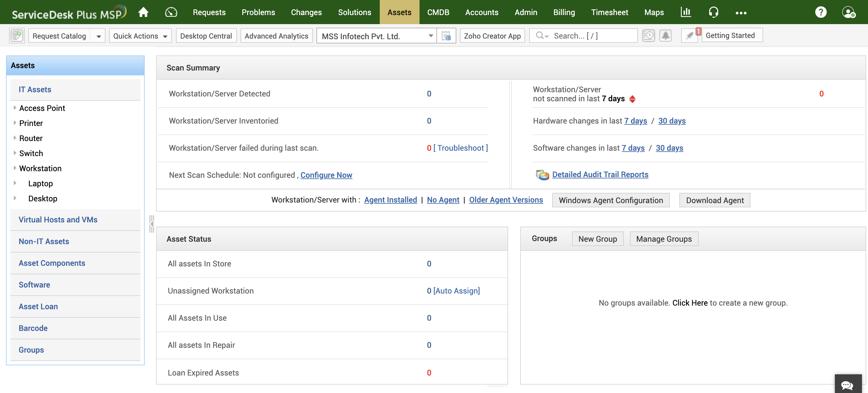Open the Reports bar chart icon
The width and height of the screenshot is (868, 393).
point(685,12)
